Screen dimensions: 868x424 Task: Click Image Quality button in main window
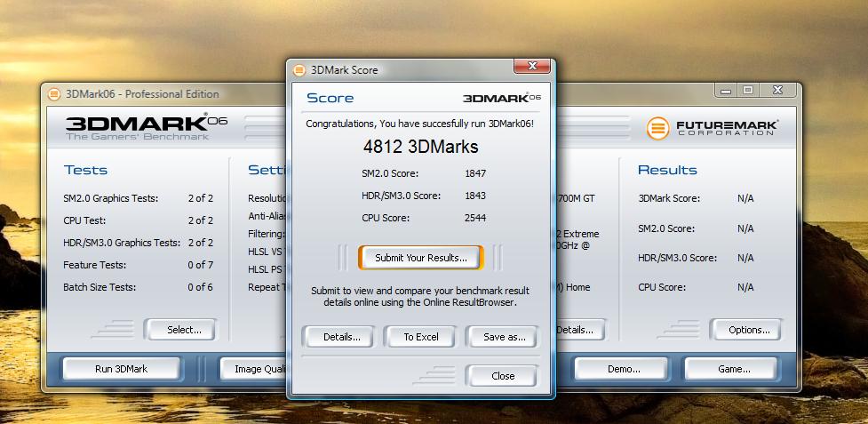click(x=253, y=369)
